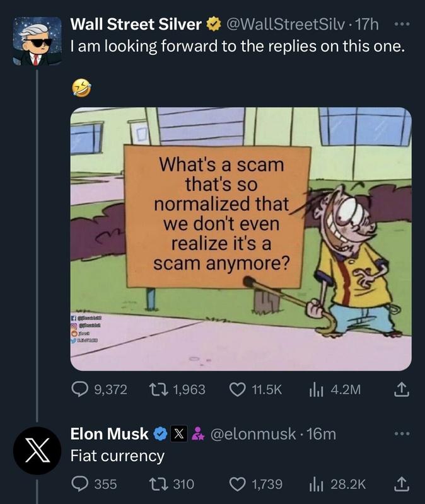Like the Wall Street Silver post

(238, 390)
